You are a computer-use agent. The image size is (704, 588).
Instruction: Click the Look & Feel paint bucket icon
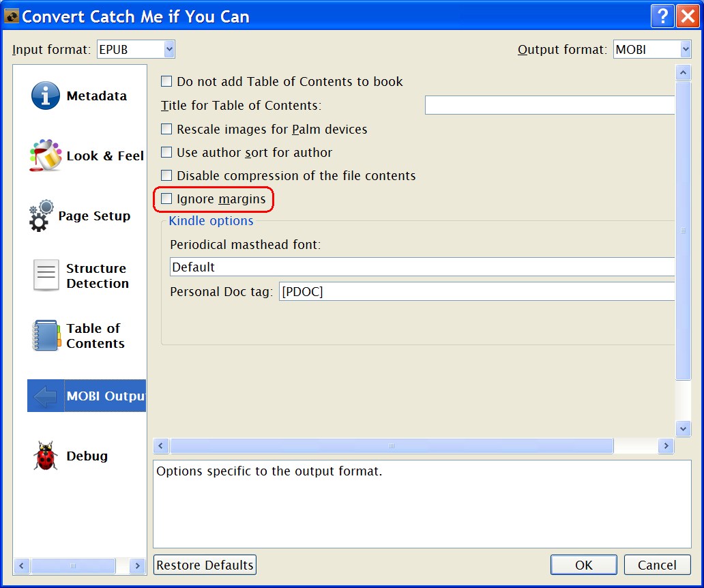click(45, 156)
